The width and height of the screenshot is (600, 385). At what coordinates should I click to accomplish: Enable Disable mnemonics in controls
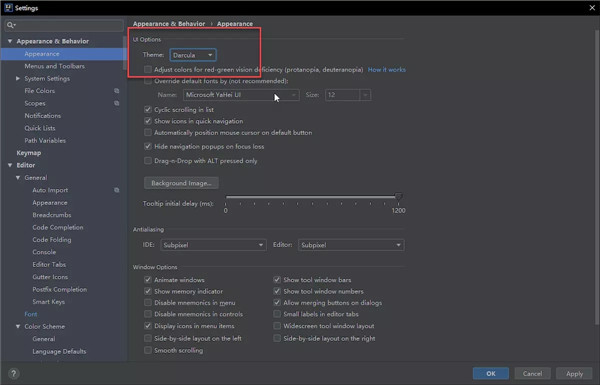pyautogui.click(x=148, y=314)
